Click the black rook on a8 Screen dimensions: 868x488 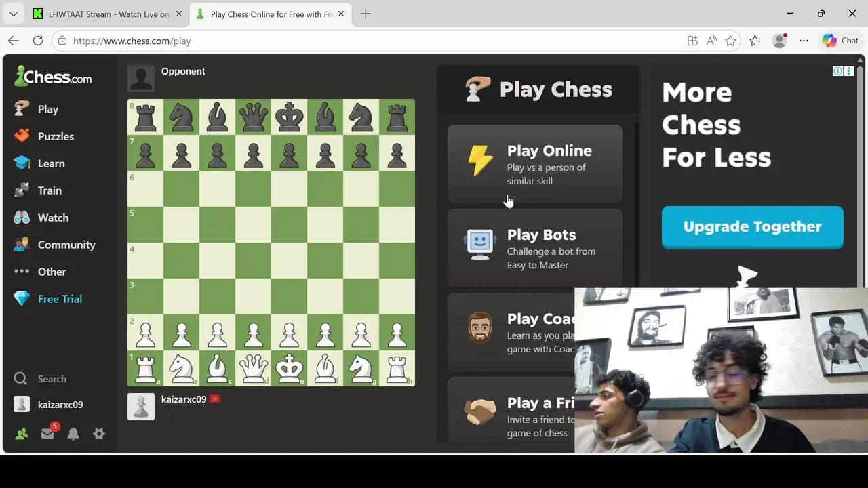[x=145, y=117]
